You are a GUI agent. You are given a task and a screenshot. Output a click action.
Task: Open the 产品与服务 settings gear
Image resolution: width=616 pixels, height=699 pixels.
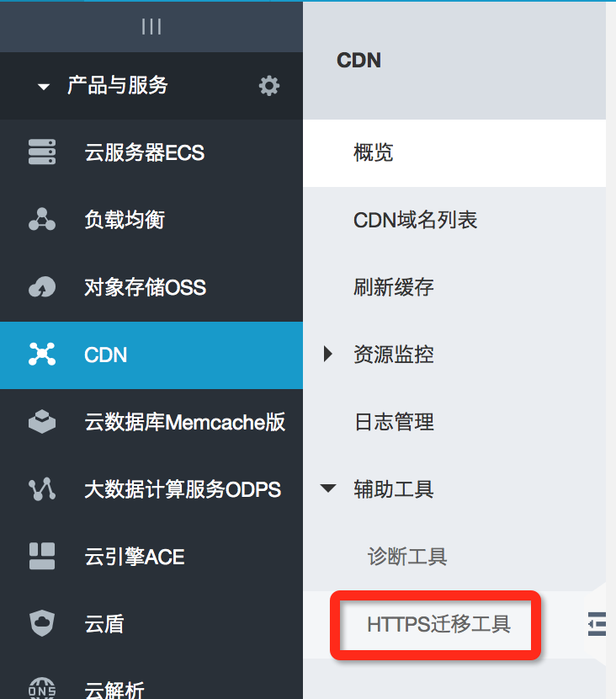coord(269,86)
